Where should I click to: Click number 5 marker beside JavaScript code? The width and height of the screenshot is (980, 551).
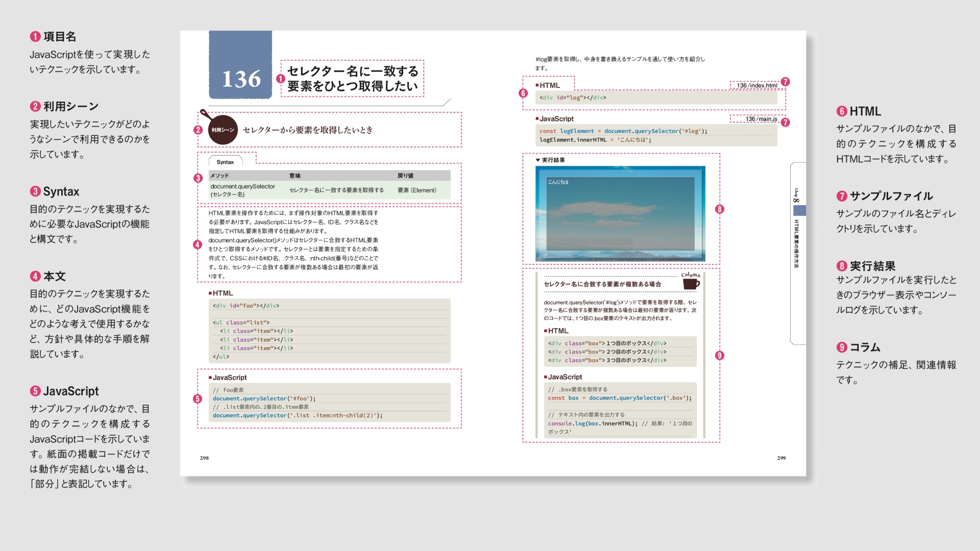(x=198, y=399)
